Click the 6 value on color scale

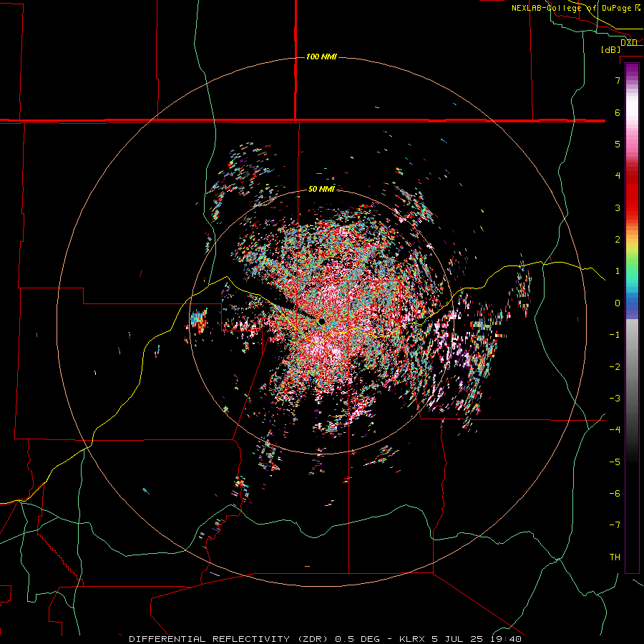tap(618, 112)
